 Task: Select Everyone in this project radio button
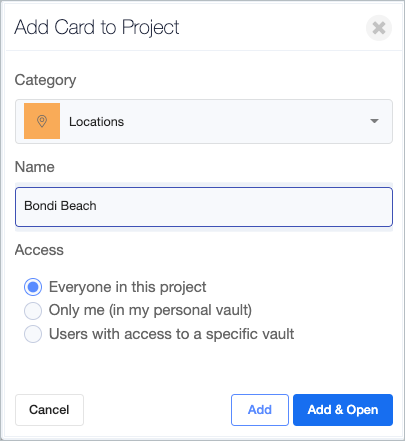(33, 287)
